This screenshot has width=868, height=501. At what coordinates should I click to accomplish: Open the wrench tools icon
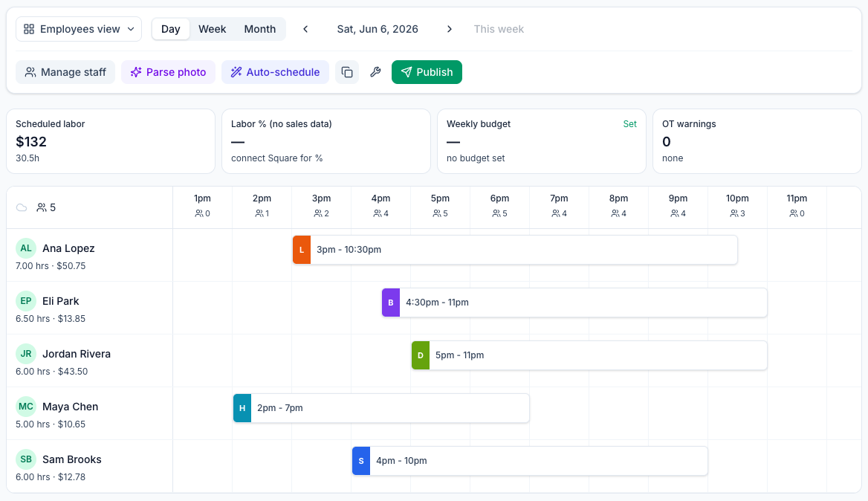point(375,72)
